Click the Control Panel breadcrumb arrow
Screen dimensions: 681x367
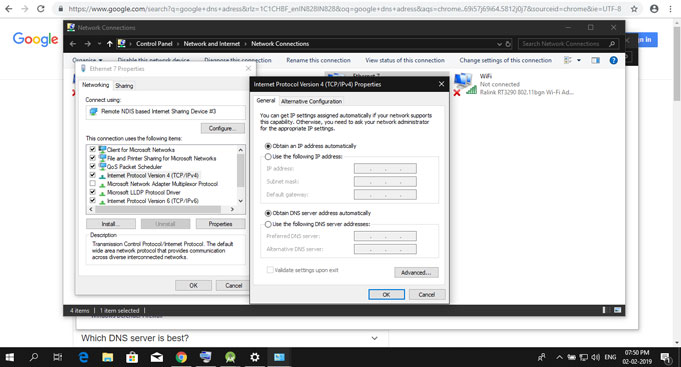click(178, 44)
